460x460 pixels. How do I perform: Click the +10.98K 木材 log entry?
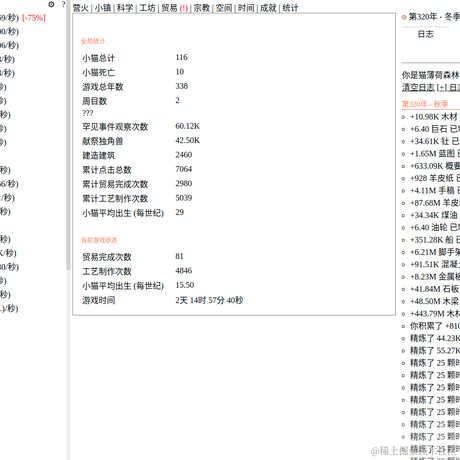click(x=434, y=117)
